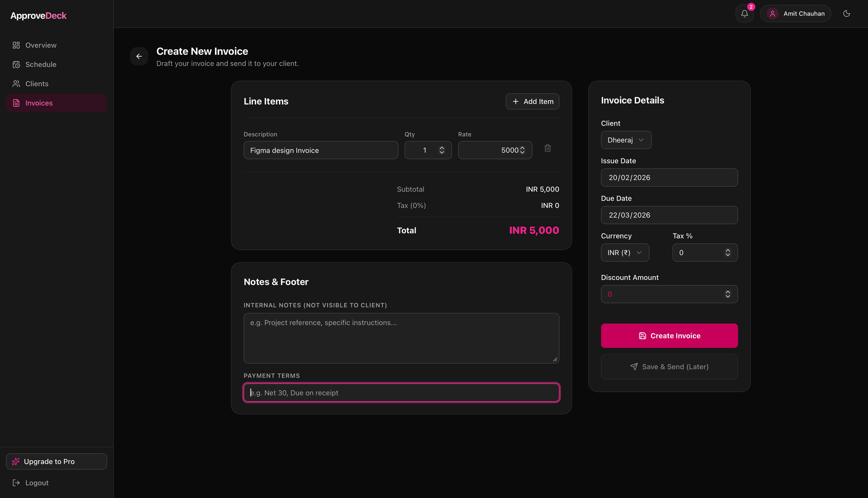This screenshot has height=498, width=868.
Task: Adjust Discount Amount with its stepper control
Action: (728, 294)
